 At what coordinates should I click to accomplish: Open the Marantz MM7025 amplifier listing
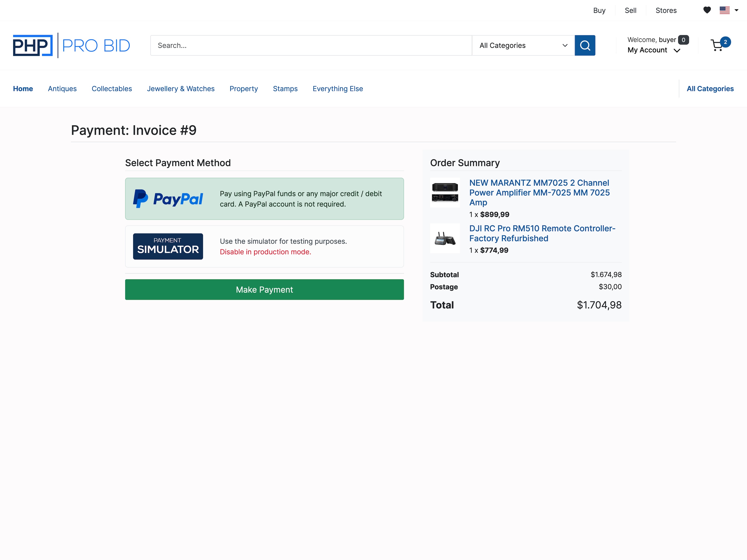click(539, 192)
